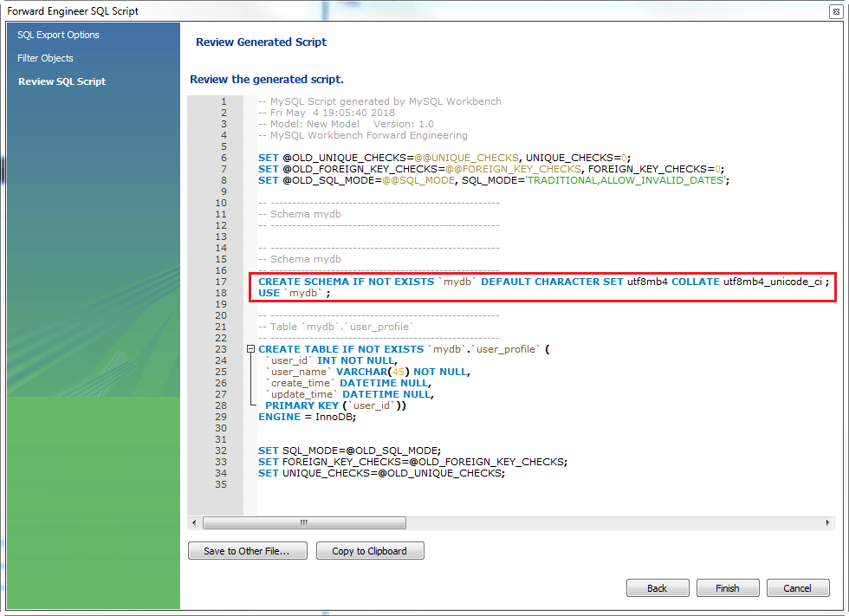Finish the forward engineering wizard
The image size is (849, 616).
(x=728, y=587)
